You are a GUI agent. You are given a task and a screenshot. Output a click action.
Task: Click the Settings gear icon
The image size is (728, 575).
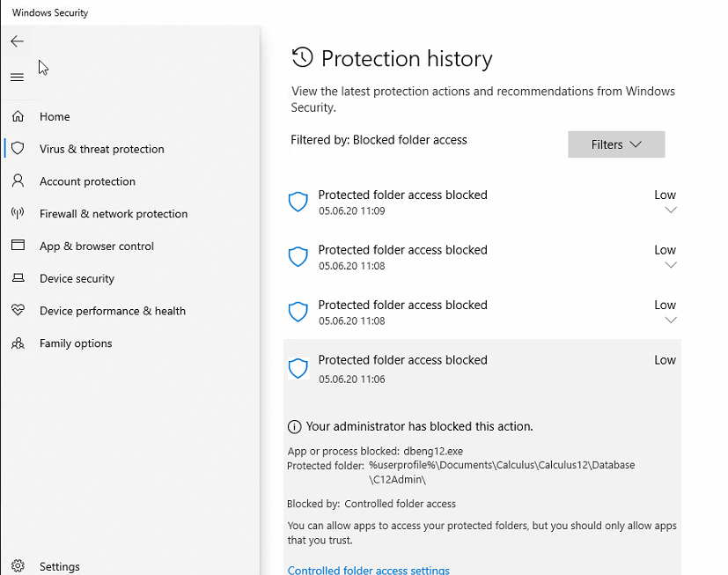coord(18,567)
